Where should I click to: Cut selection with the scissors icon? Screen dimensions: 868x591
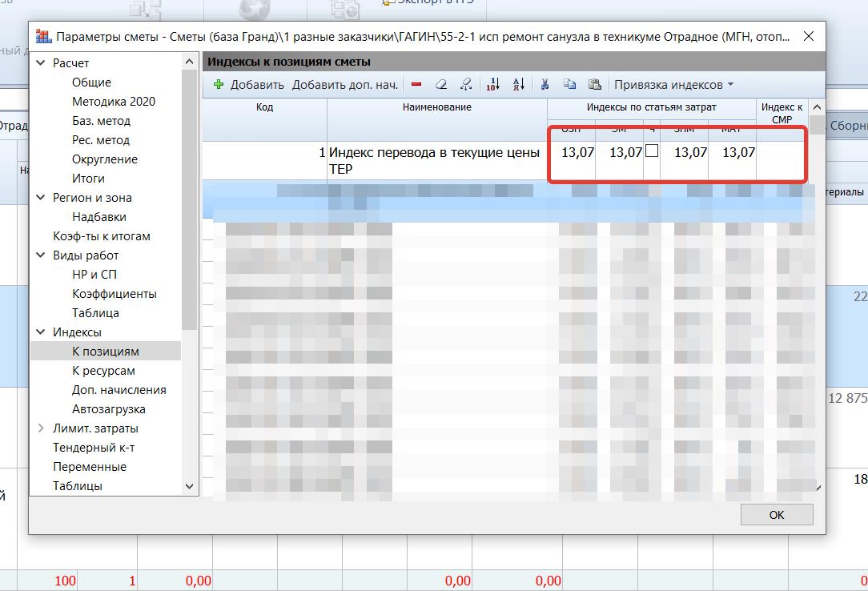[x=545, y=85]
